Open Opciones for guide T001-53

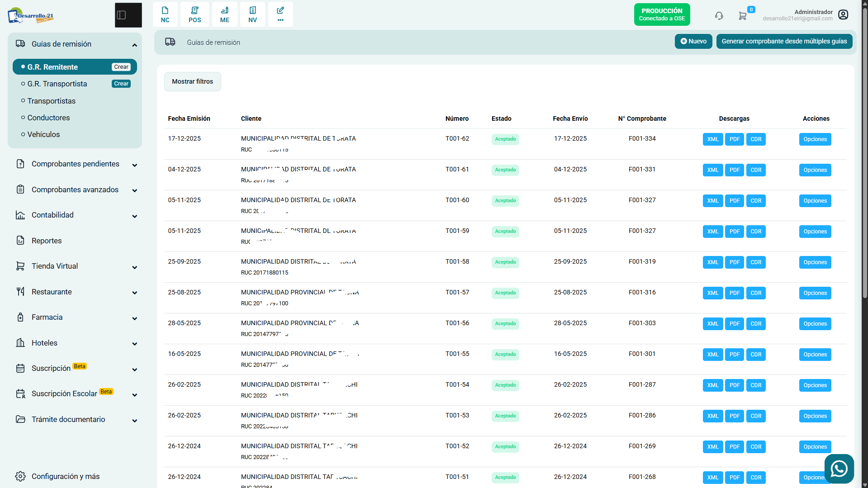[x=815, y=416]
